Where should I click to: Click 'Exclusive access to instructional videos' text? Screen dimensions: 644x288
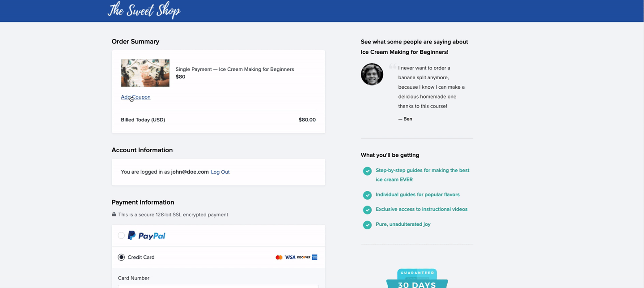(422, 210)
